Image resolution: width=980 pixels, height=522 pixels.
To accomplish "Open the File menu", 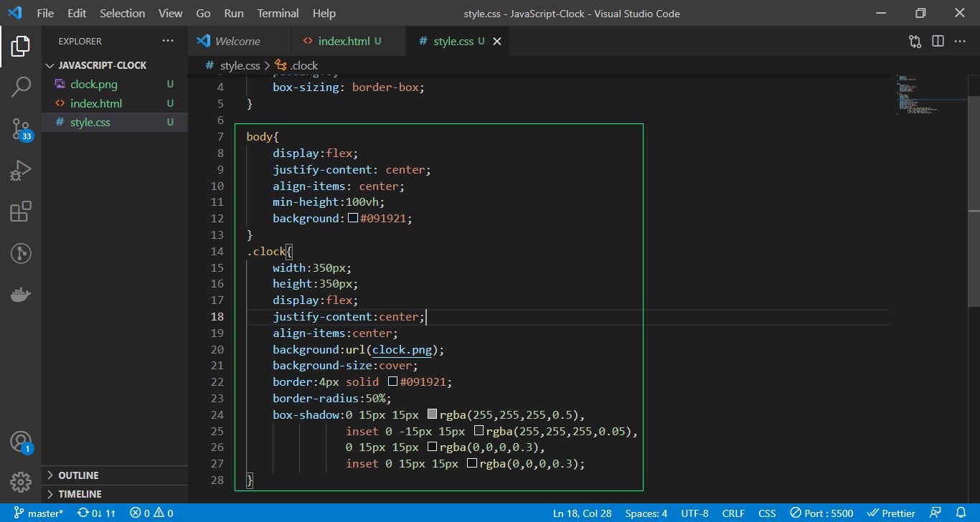I will (x=44, y=13).
